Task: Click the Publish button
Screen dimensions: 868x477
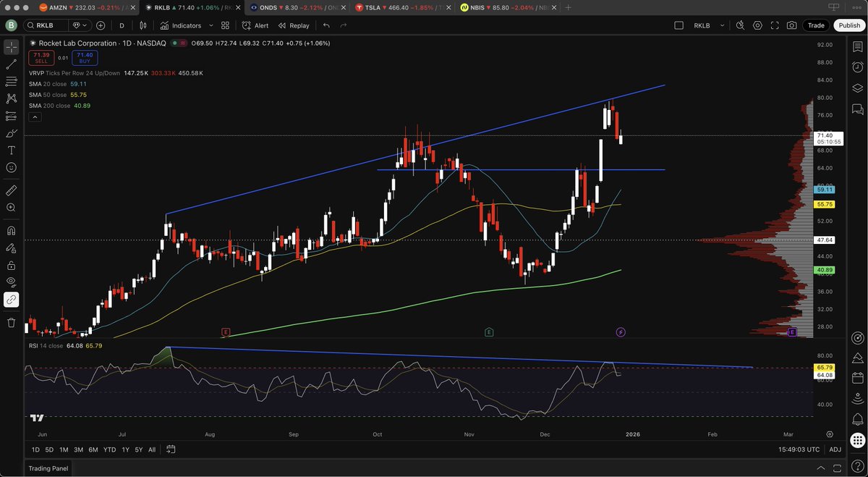Action: pyautogui.click(x=849, y=25)
